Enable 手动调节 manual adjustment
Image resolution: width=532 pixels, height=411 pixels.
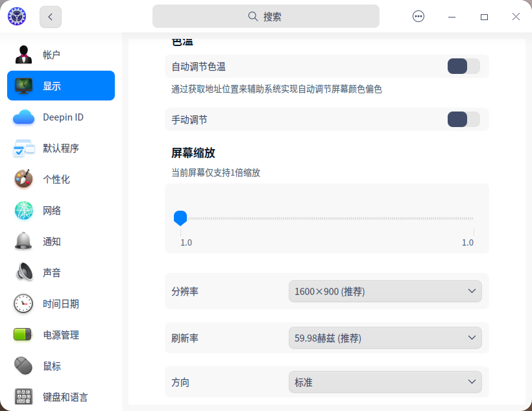tap(463, 119)
